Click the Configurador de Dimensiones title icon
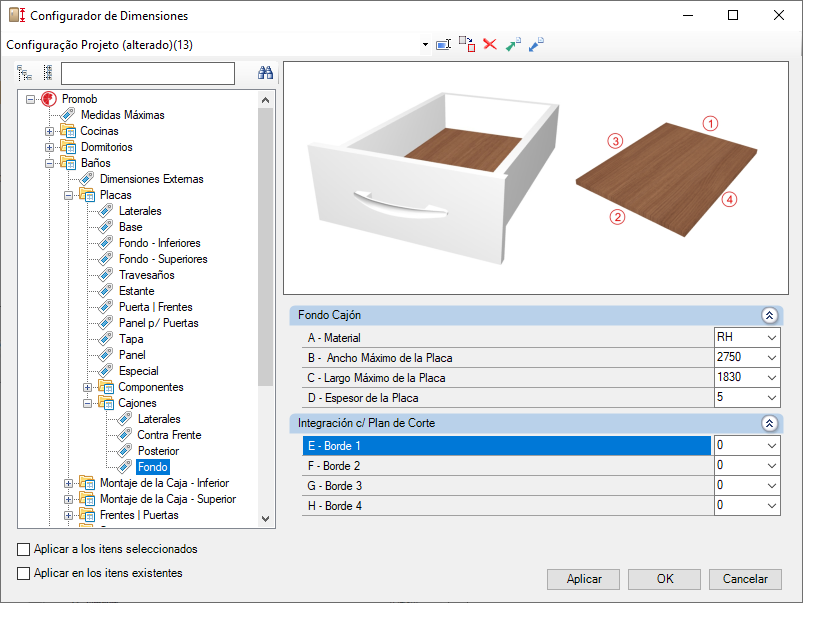This screenshot has height=617, width=831. click(16, 15)
